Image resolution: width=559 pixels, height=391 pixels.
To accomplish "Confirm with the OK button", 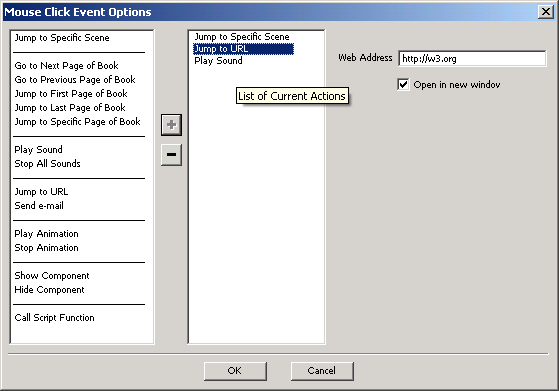I will 235,371.
